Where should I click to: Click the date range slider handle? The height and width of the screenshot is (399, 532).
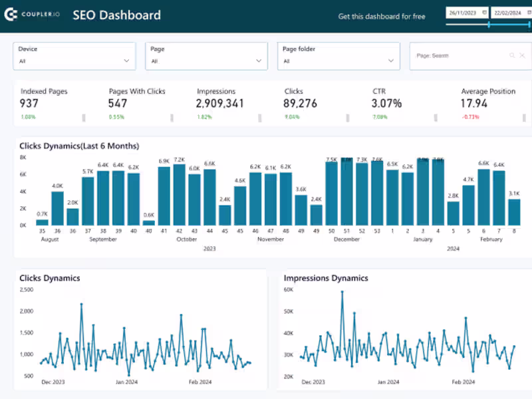(490, 25)
